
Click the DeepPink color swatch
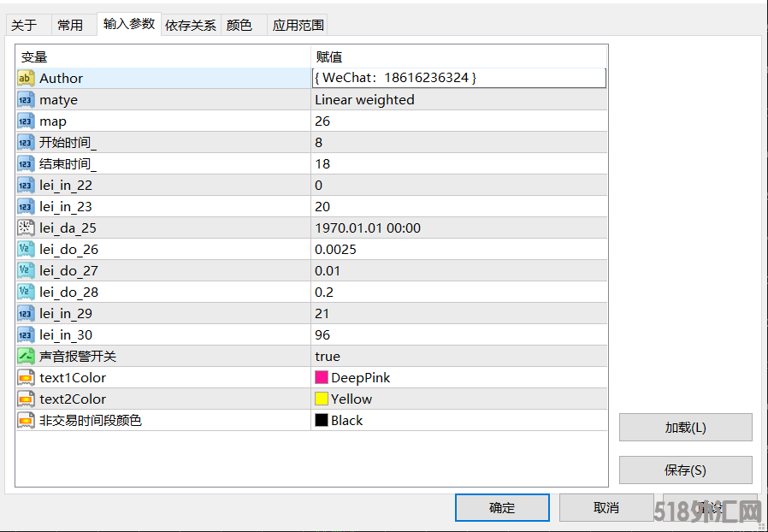tap(322, 377)
